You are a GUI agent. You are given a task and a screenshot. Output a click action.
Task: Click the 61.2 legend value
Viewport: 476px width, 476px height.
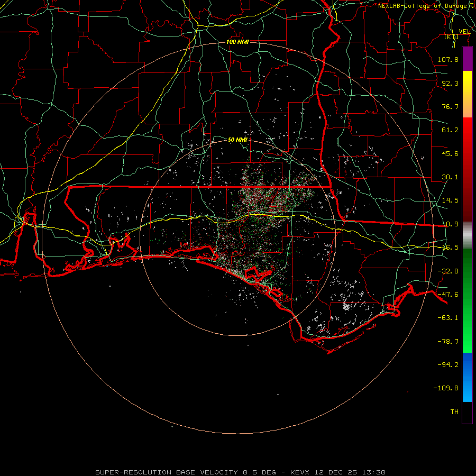point(450,130)
